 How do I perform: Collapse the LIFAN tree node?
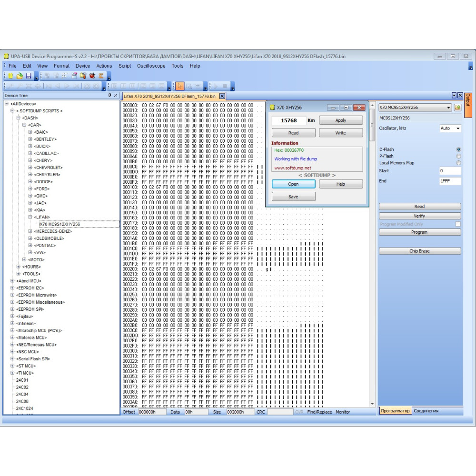click(30, 217)
